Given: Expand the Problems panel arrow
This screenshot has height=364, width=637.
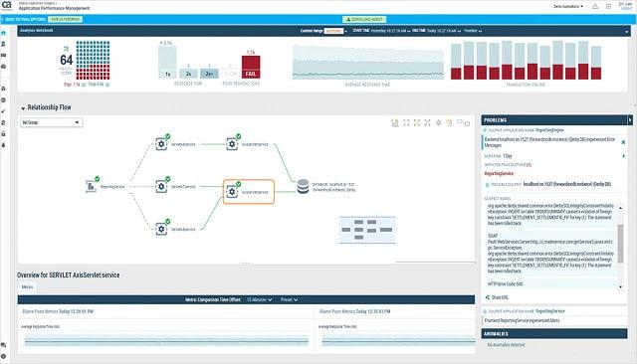Looking at the screenshot, I should pos(630,120).
